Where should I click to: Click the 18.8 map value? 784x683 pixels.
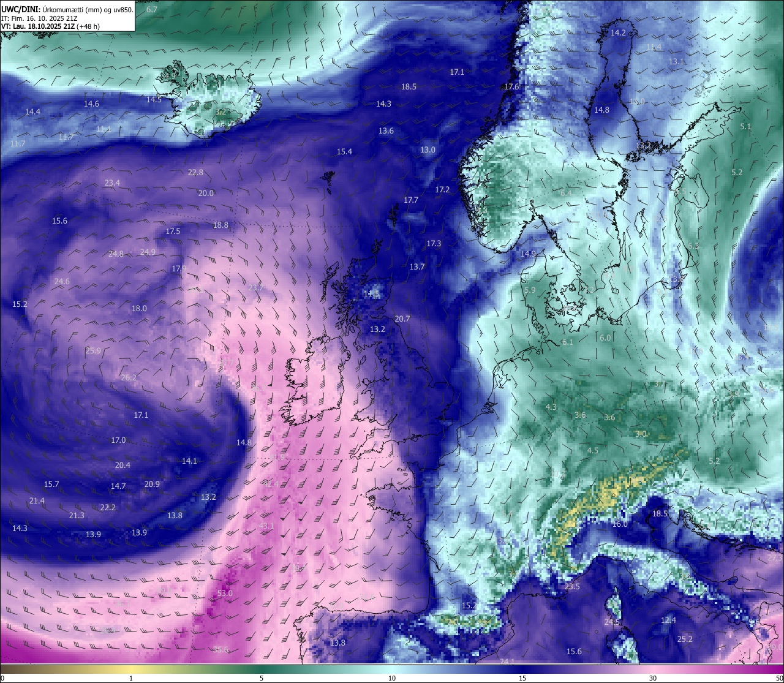tap(221, 225)
